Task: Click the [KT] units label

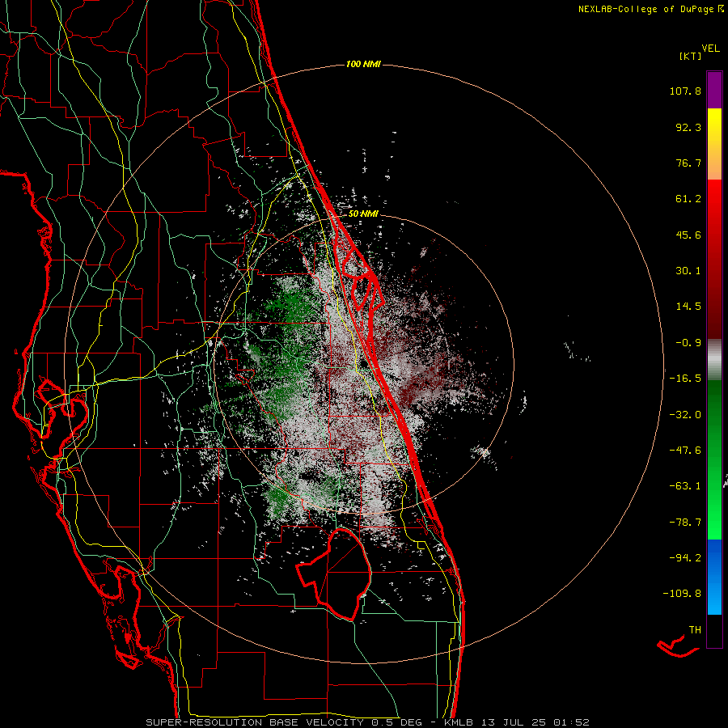Action: (691, 56)
